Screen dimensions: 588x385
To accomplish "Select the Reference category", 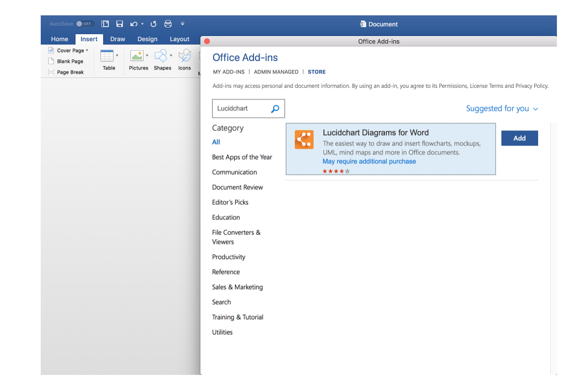I will pos(226,272).
